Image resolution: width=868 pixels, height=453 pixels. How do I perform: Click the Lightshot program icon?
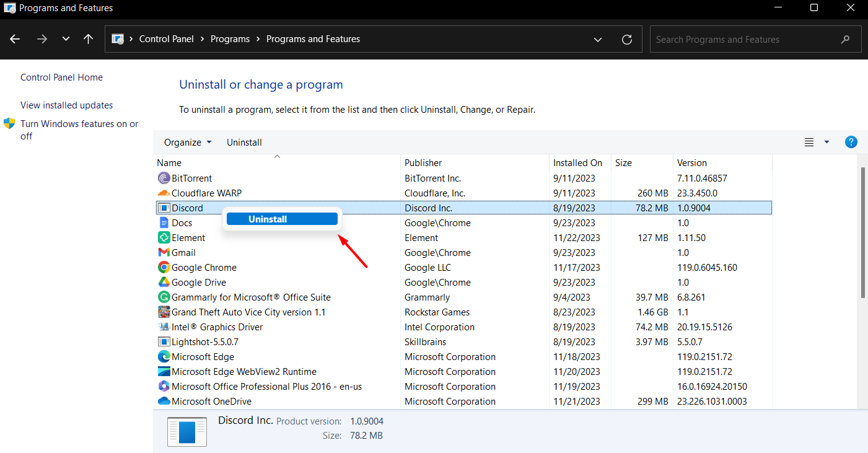[x=164, y=342]
